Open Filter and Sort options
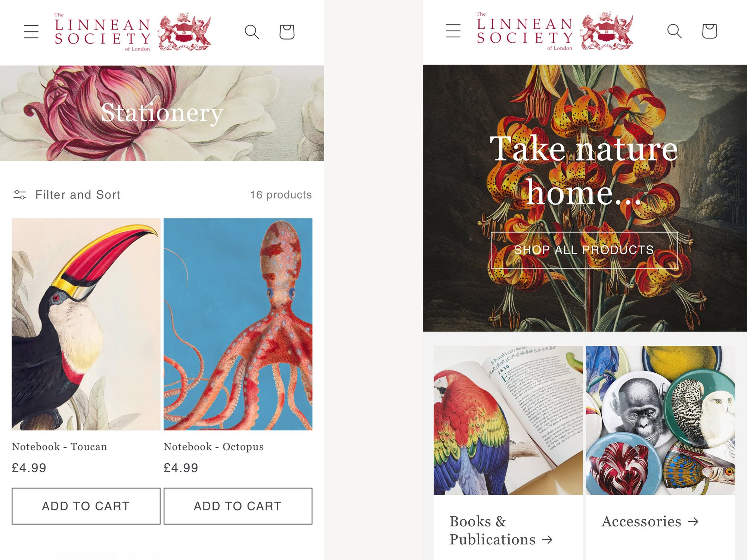This screenshot has height=560, width=747. [x=67, y=195]
